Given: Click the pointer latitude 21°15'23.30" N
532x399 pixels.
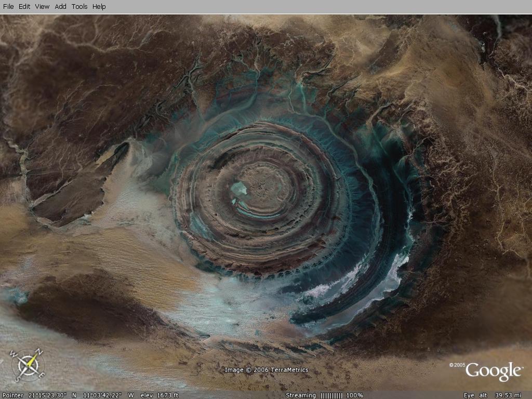Looking at the screenshot, I should tap(52, 395).
